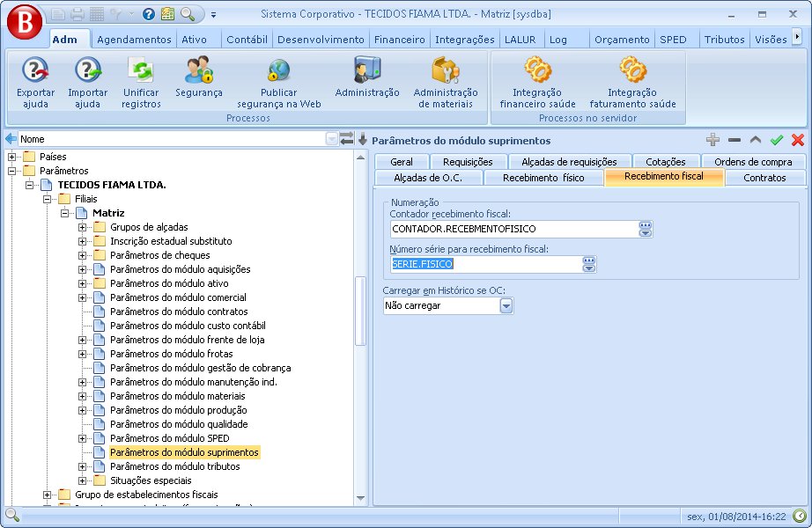Select the Recebimento físico tab

tap(543, 178)
